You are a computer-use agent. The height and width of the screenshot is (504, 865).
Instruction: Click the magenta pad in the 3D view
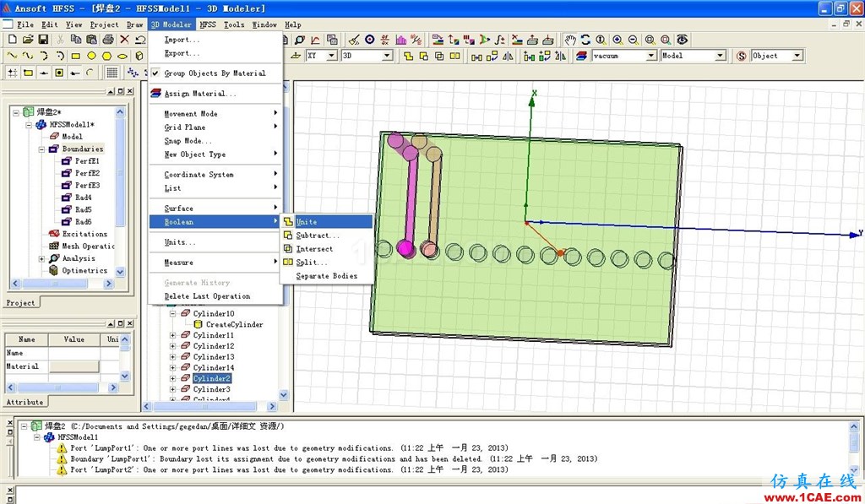405,248
